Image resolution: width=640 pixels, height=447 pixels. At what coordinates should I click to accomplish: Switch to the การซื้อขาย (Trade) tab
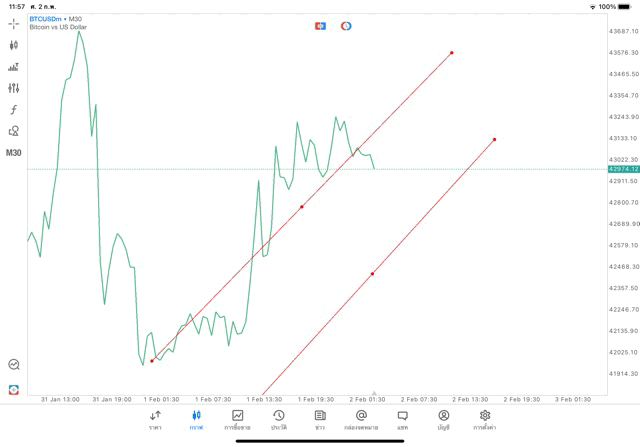[238, 419]
